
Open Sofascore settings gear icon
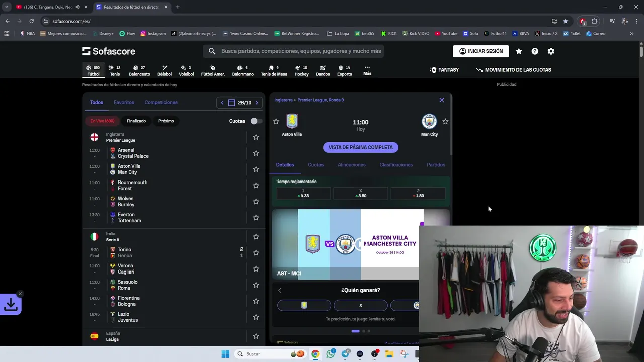(x=551, y=51)
